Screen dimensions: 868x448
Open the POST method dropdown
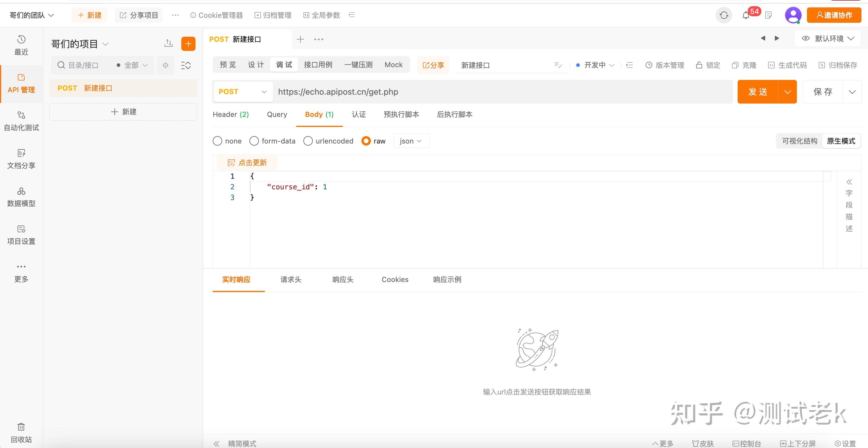[243, 91]
